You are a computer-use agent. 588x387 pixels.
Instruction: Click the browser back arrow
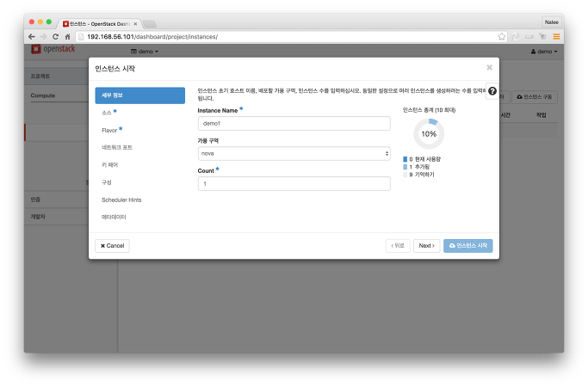(32, 37)
